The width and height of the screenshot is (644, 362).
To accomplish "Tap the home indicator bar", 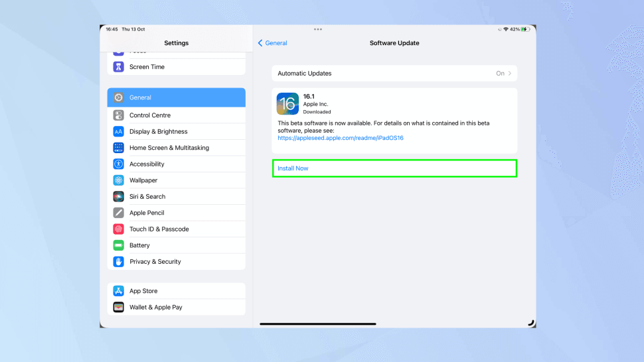I will (x=318, y=324).
